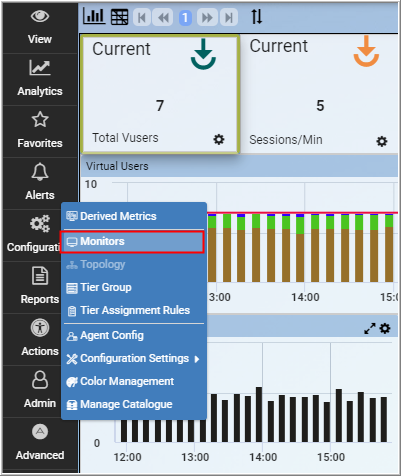The width and height of the screenshot is (401, 476).
Task: Click the sort arrows icon in toolbar
Action: [x=257, y=16]
